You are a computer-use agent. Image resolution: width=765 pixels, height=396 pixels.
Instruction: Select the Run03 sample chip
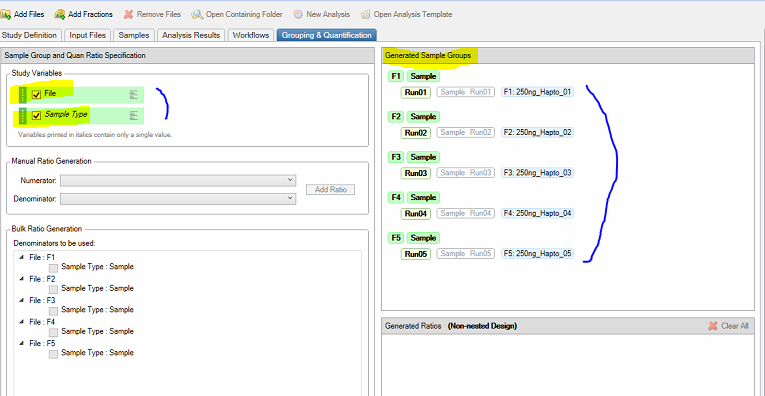[x=416, y=173]
